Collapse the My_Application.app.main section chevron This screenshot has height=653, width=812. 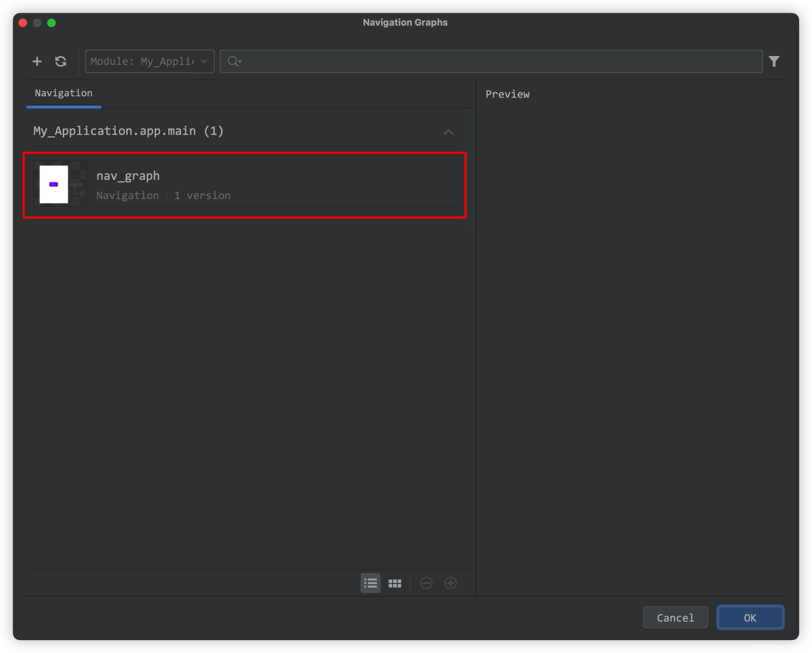click(x=448, y=132)
